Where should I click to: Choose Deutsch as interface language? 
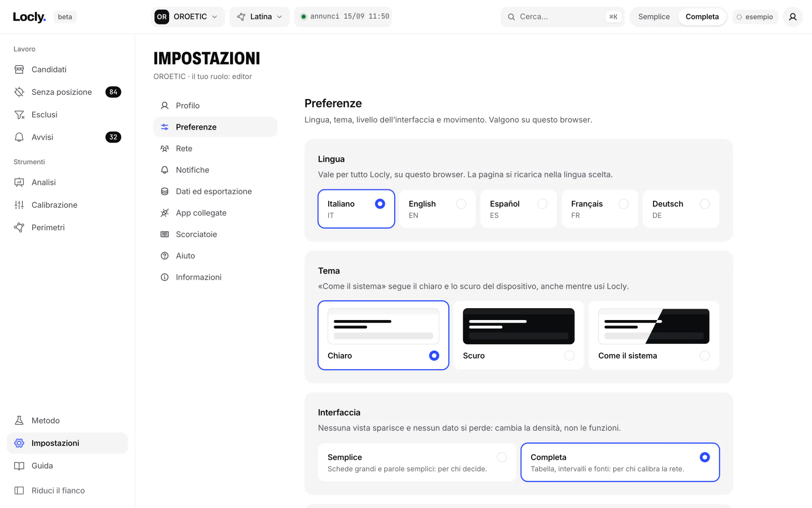(681, 209)
